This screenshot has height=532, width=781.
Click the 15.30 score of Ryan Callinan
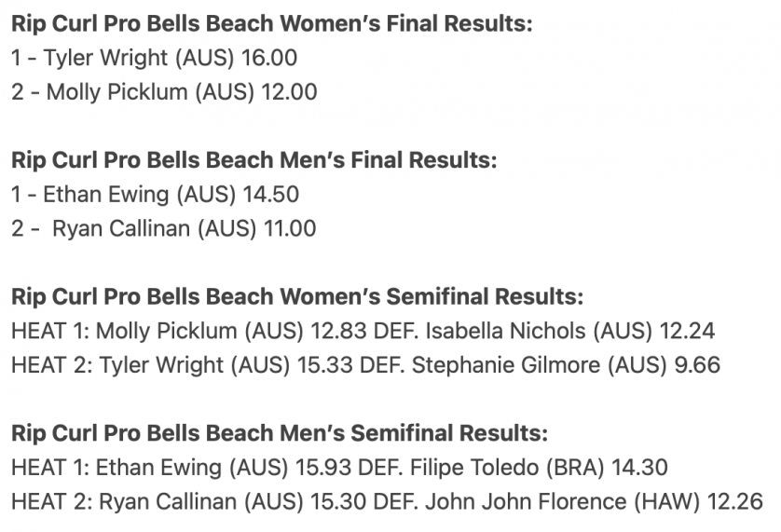click(338, 501)
